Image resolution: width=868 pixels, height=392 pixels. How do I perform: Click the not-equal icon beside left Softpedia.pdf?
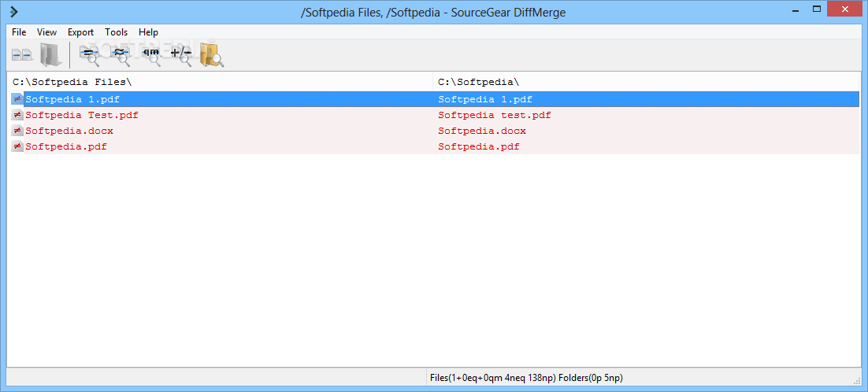pyautogui.click(x=17, y=146)
